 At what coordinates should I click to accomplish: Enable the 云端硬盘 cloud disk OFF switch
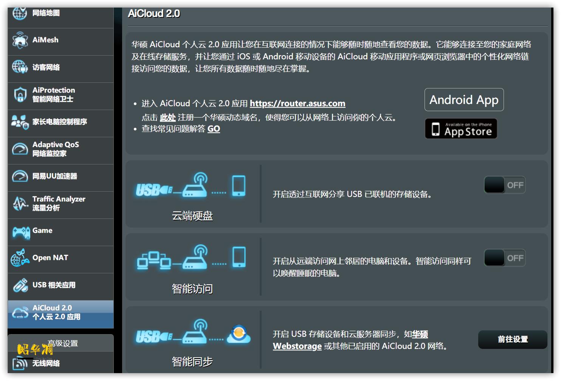pyautogui.click(x=505, y=185)
